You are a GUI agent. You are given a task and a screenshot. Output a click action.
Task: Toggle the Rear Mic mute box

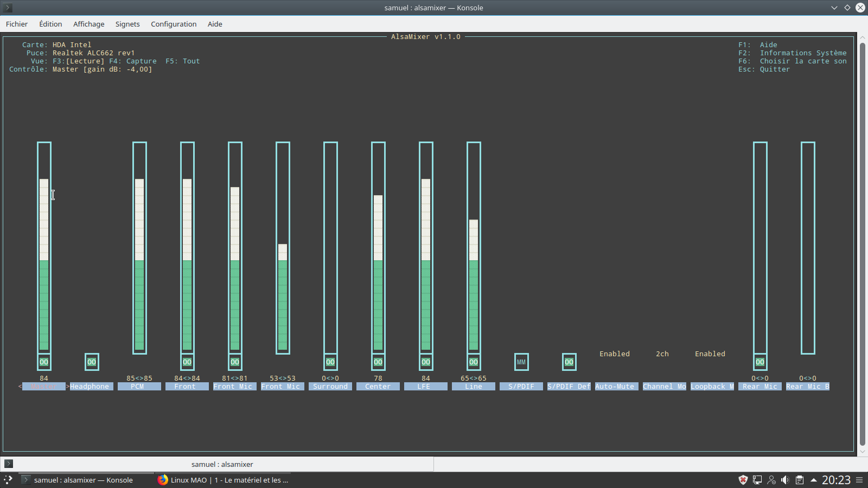pyautogui.click(x=760, y=362)
